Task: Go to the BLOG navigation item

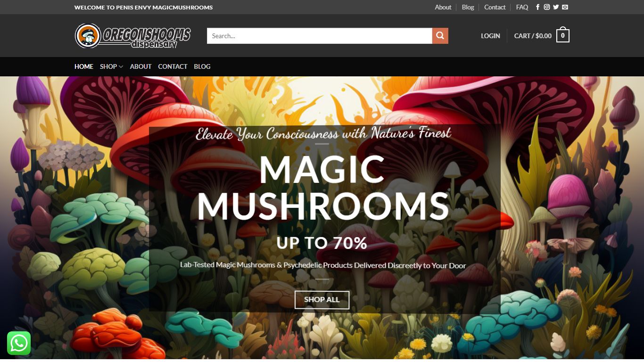Action: pos(202,66)
